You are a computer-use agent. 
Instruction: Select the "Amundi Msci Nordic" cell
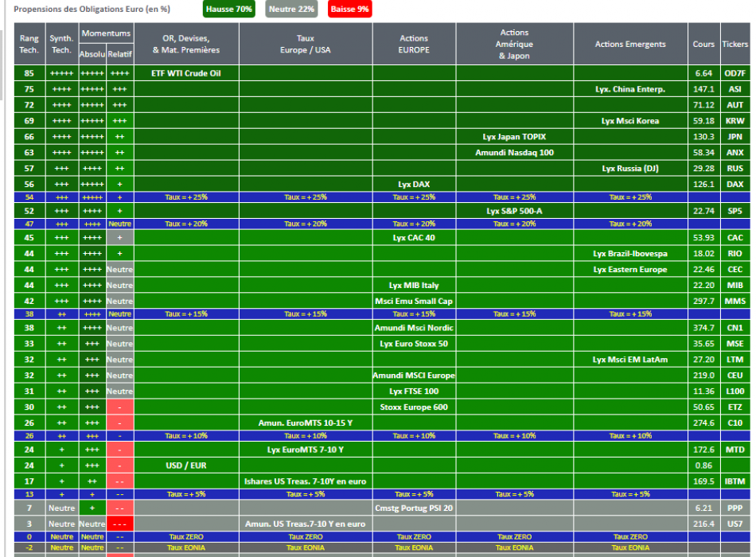[x=414, y=328]
